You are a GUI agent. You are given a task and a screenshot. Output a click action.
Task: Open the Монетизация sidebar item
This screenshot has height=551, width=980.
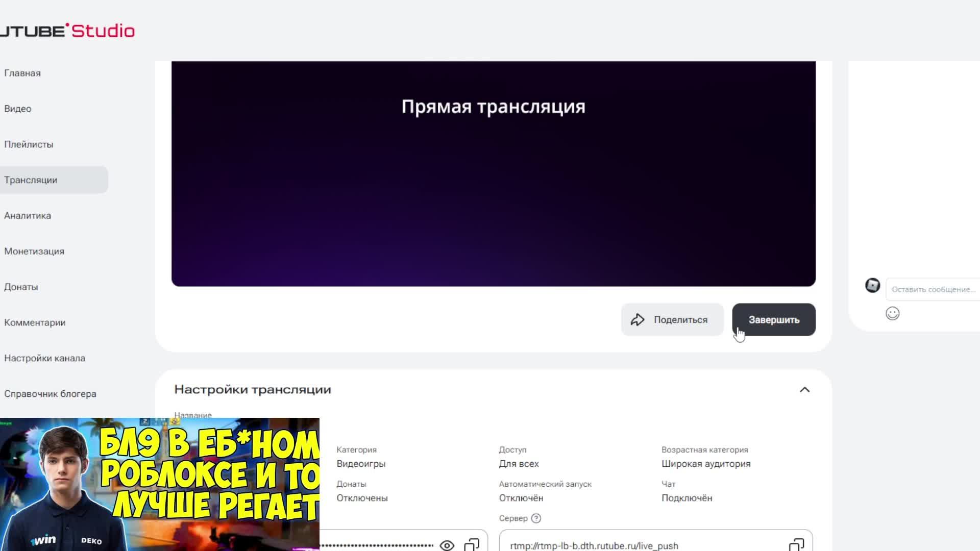pyautogui.click(x=34, y=251)
